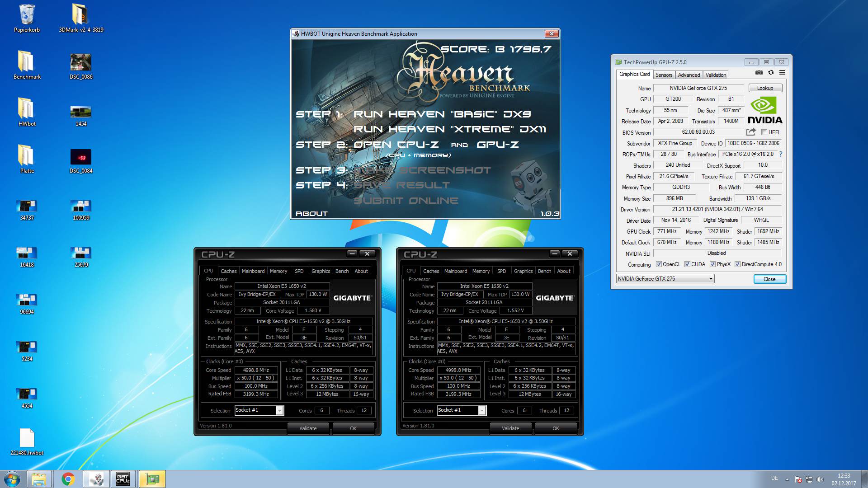Open the Papierkorb recycle bin icon
Viewport: 868px width, 488px height.
tap(27, 18)
